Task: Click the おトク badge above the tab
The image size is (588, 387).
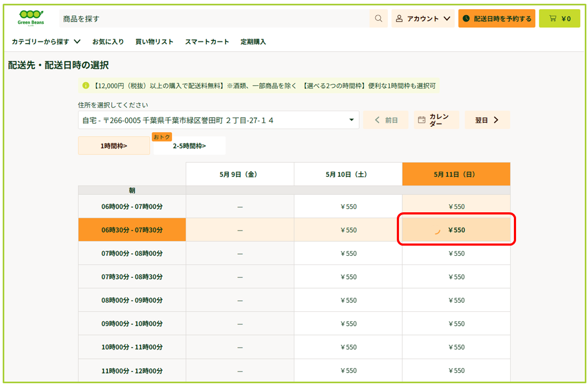Action: (x=162, y=137)
